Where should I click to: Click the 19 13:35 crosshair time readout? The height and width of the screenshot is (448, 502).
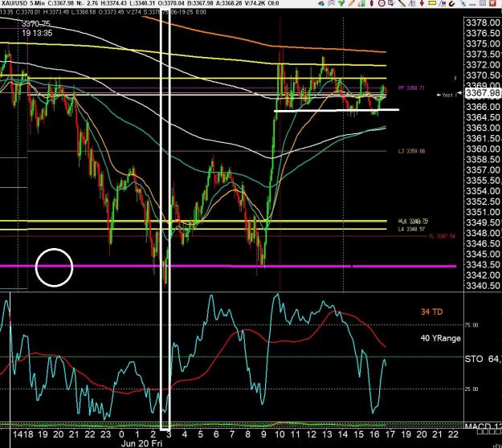pos(37,33)
